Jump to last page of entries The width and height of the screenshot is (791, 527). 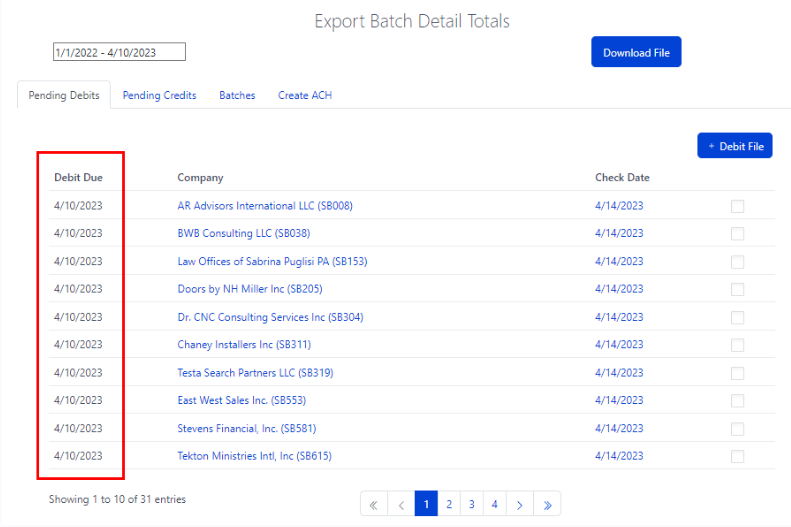(547, 504)
